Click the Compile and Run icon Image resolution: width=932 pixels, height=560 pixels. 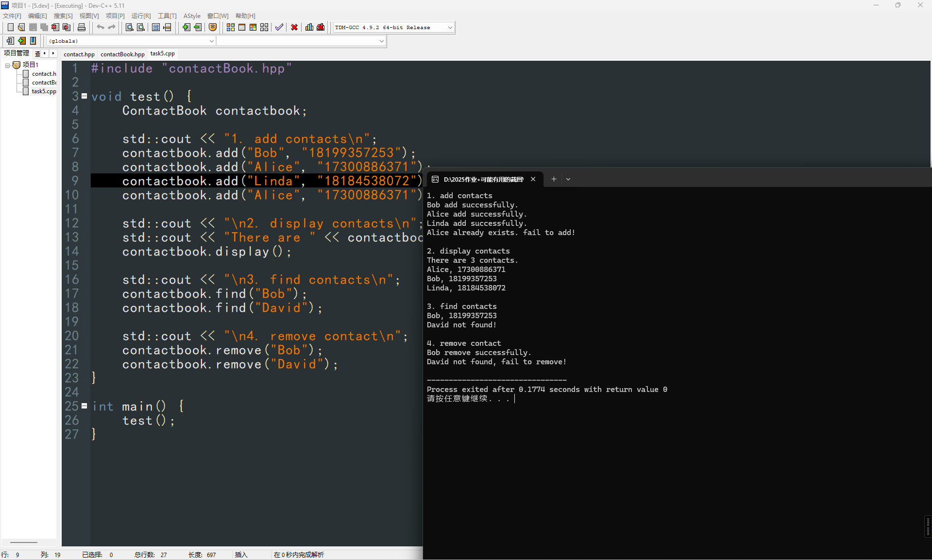(x=253, y=27)
